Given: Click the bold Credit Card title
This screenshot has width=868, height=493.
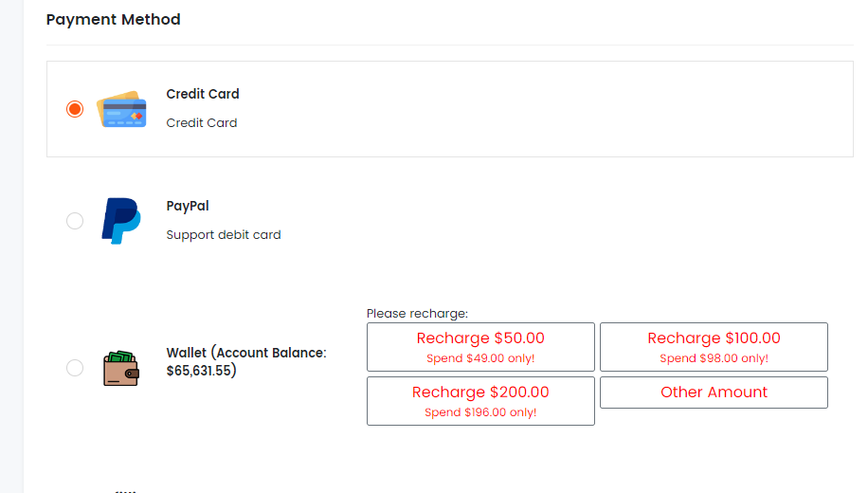Looking at the screenshot, I should (203, 94).
